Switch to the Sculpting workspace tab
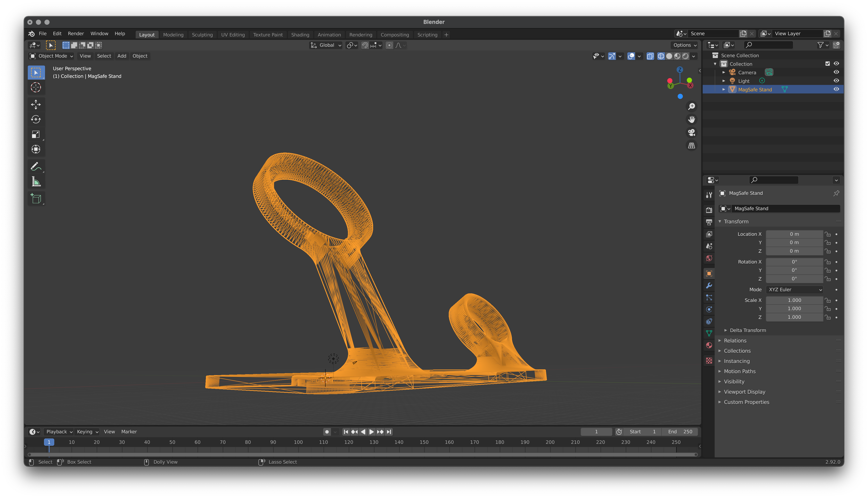The image size is (868, 498). (x=202, y=35)
